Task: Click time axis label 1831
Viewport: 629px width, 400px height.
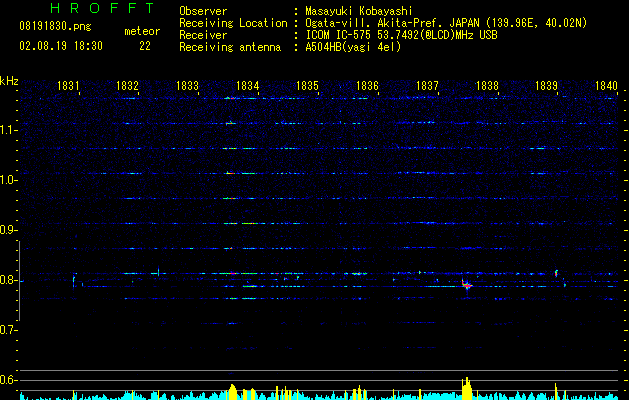Action: point(68,85)
